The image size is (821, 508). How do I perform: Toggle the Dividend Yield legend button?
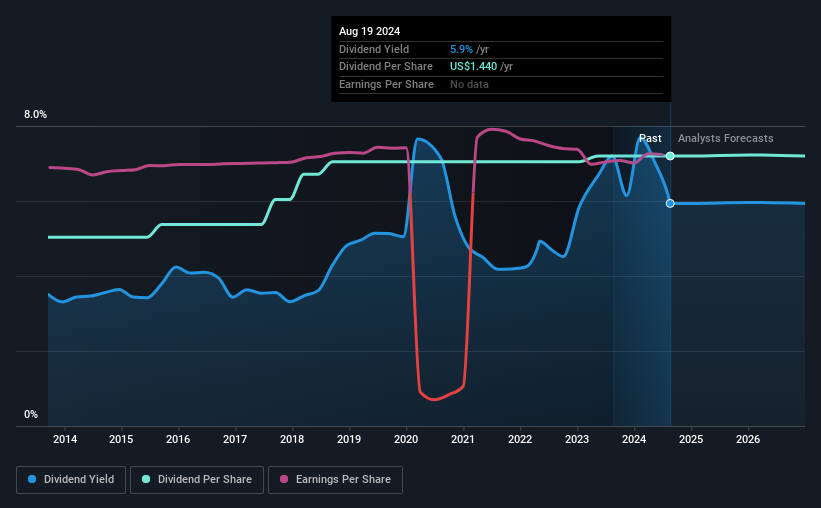tap(71, 480)
